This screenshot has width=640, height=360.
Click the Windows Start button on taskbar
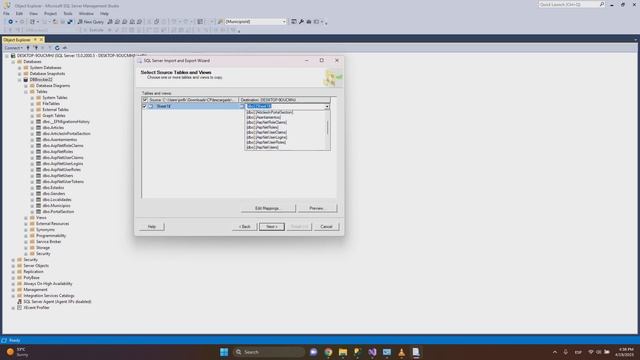[224, 352]
